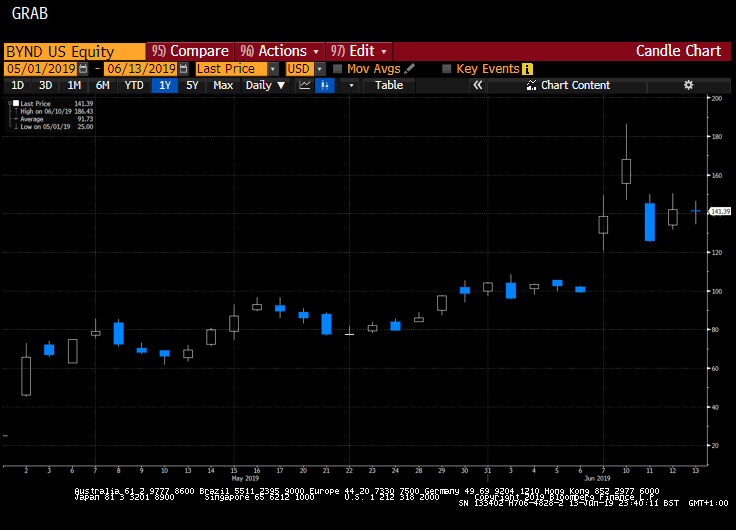Click the Compare button
The image size is (736, 530).
tap(189, 51)
